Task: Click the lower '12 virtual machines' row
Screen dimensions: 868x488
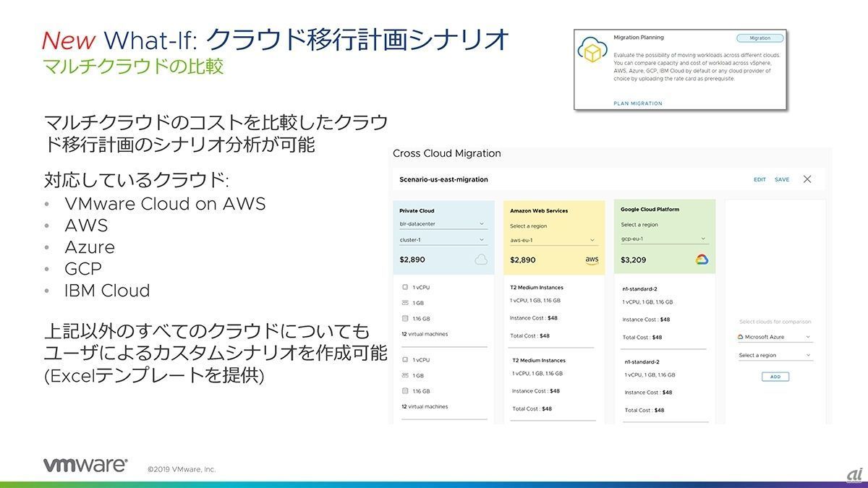Action: (425, 406)
